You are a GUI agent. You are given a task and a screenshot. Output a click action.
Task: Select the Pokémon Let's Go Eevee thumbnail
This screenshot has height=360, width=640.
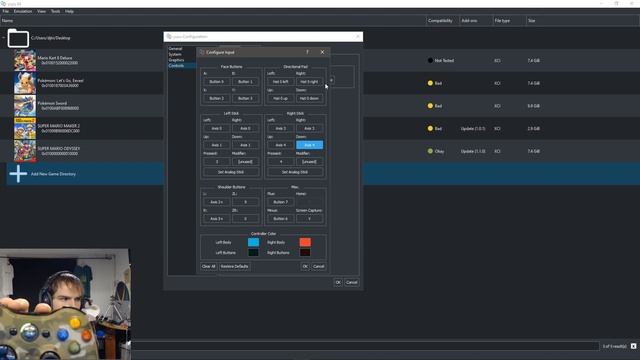pos(25,83)
